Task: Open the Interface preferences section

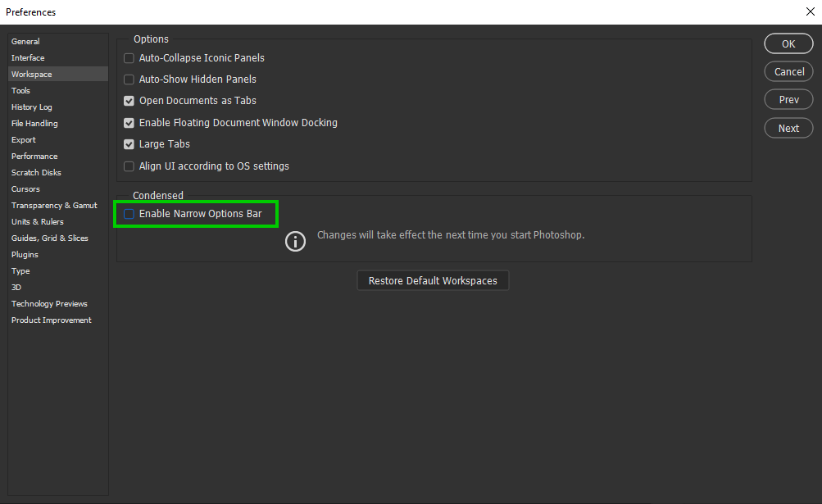Action: click(28, 57)
